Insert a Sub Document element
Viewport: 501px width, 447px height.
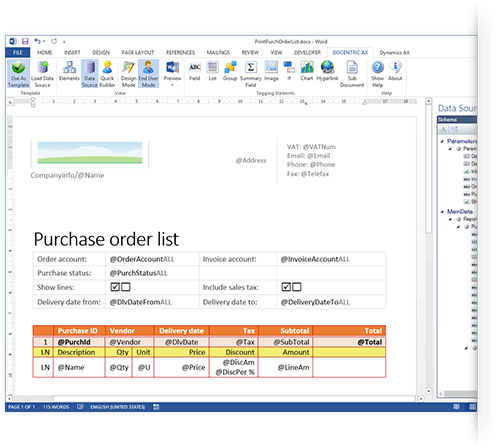click(x=352, y=74)
